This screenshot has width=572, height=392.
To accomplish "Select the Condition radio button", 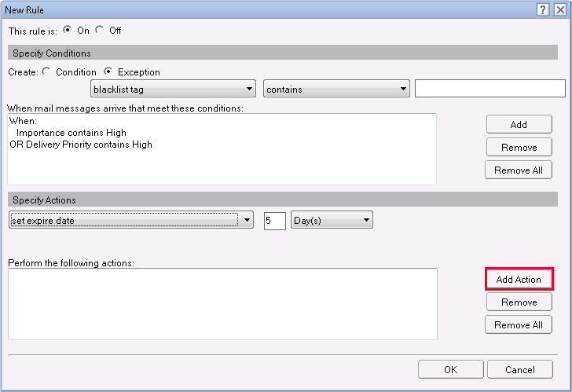I will (x=46, y=72).
